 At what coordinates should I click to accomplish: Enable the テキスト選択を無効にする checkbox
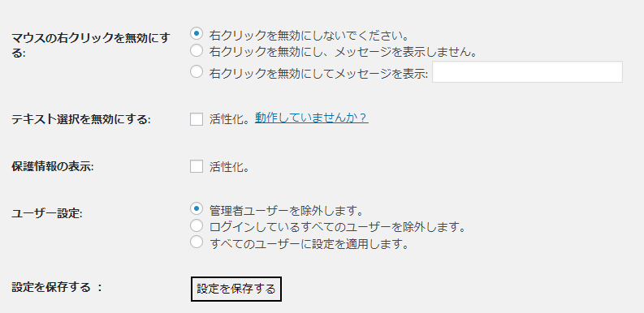197,119
